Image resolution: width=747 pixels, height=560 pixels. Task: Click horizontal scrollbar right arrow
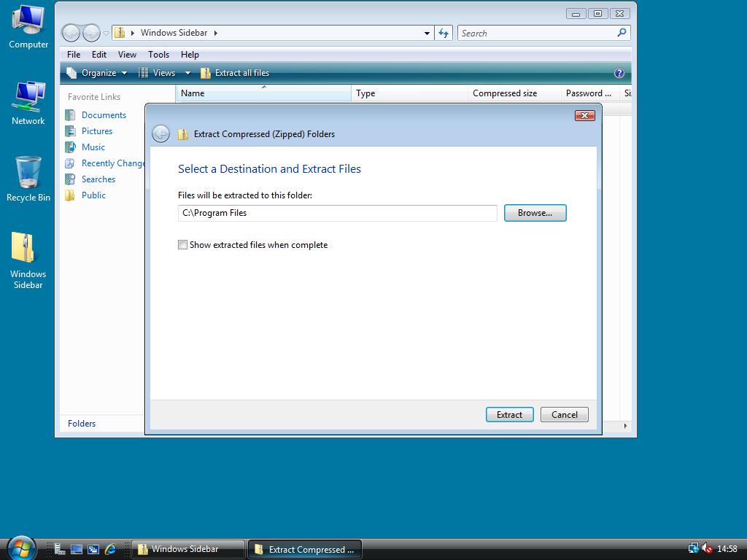[x=625, y=426]
